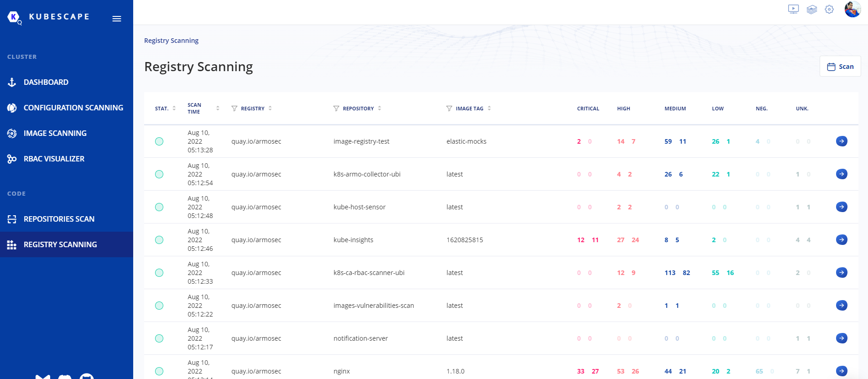Open details arrow for nginx row
The image size is (868, 379).
pos(842,371)
